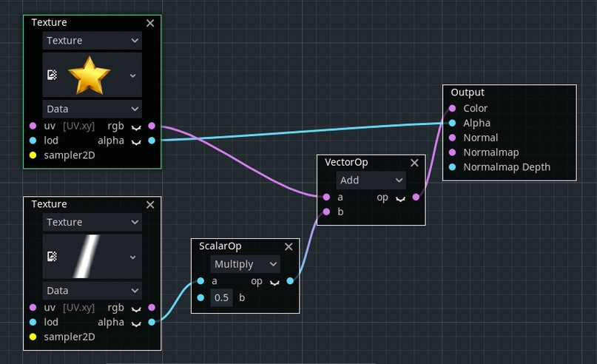Toggle rgb preview eye in stripe Texture node
The image size is (597, 364).
pos(136,309)
